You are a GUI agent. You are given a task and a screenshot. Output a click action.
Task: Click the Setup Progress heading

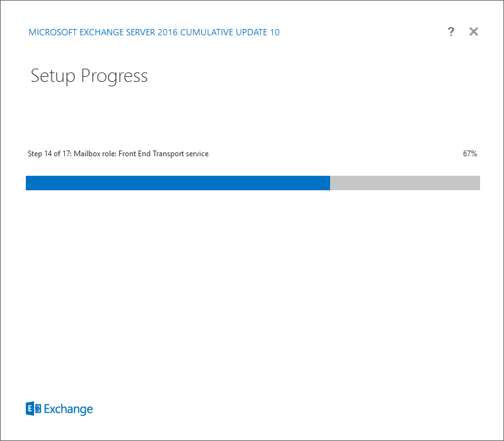(89, 76)
